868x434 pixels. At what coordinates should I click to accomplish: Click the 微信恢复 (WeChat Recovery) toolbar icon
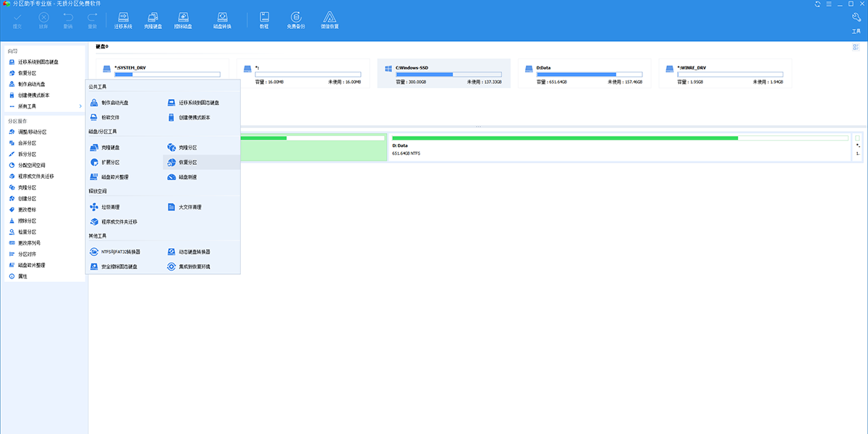coord(329,20)
